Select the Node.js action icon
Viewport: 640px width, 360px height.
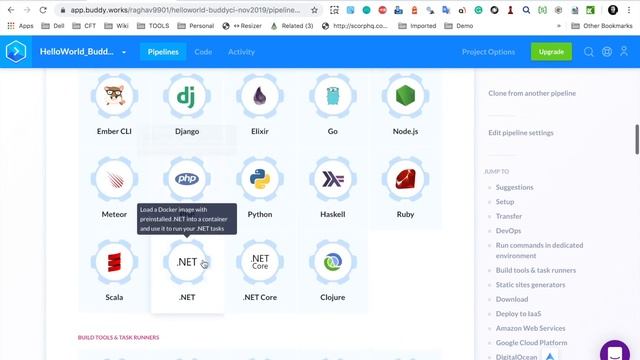coord(405,96)
